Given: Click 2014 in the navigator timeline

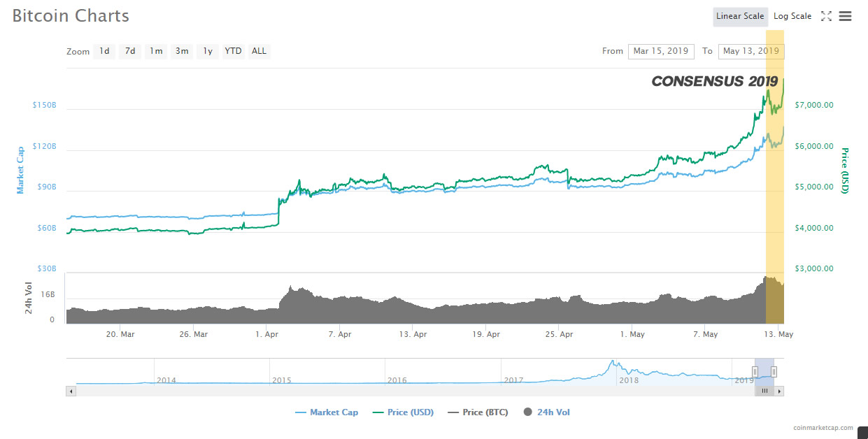Looking at the screenshot, I should (166, 380).
